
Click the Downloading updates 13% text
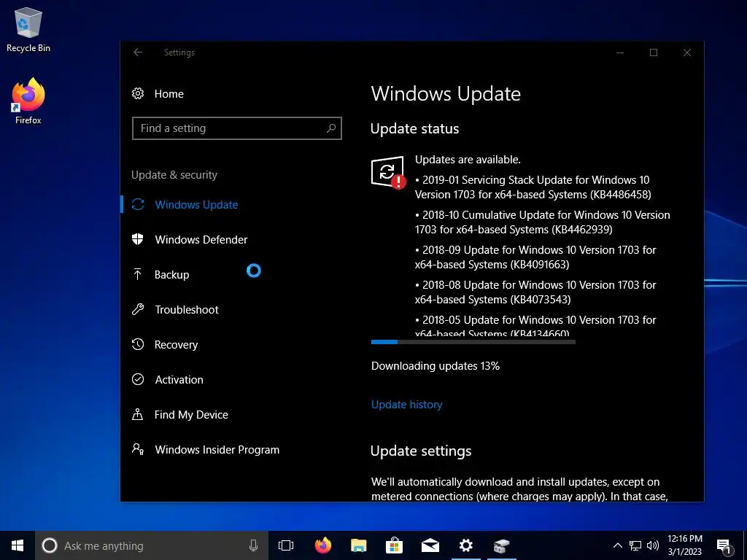pyautogui.click(x=436, y=366)
